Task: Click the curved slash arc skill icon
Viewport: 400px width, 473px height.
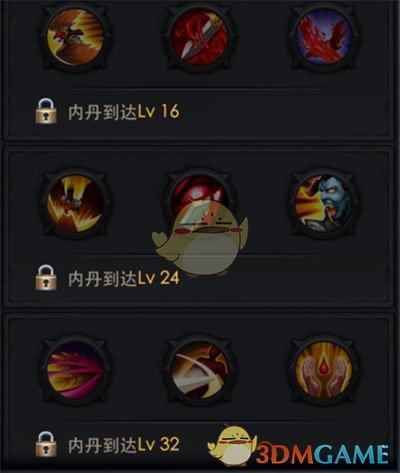Action: pyautogui.click(x=199, y=370)
